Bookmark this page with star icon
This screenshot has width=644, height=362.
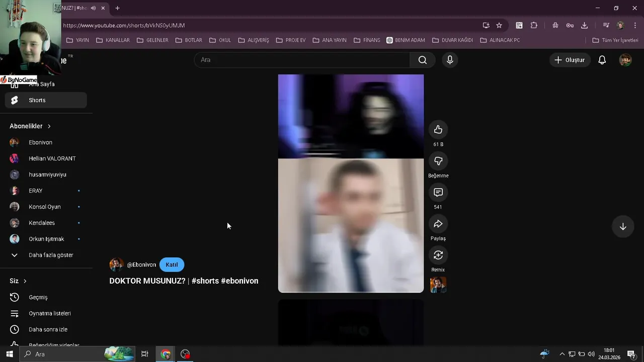(499, 25)
